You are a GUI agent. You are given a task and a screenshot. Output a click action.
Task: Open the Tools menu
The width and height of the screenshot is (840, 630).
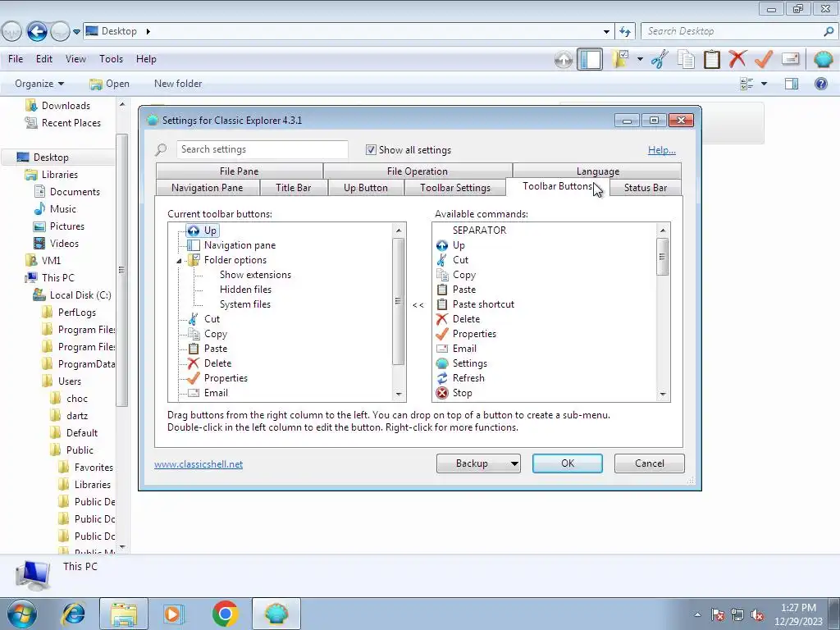(111, 59)
